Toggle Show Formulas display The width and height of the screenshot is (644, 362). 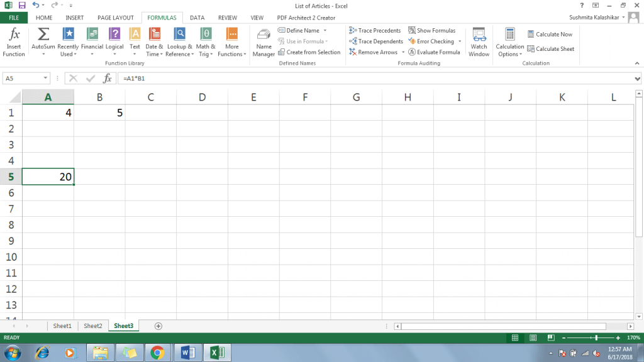433,30
